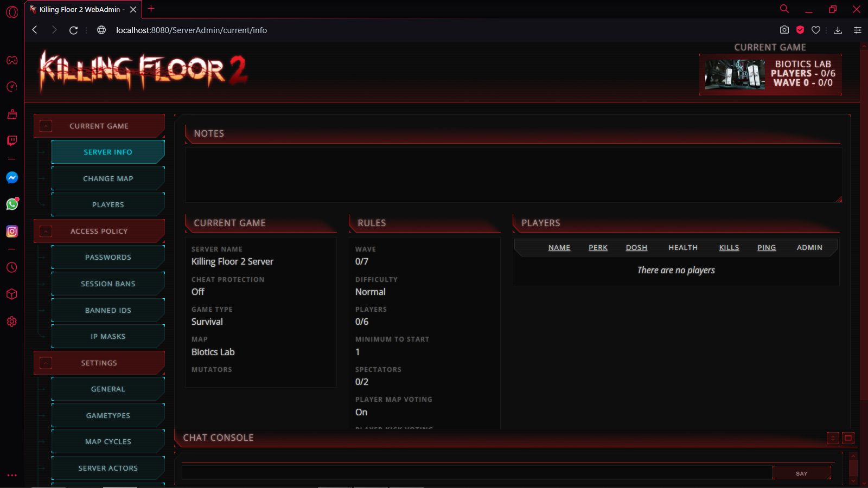868x488 pixels.
Task: Select Server Info in the sidebar menu
Action: (108, 152)
